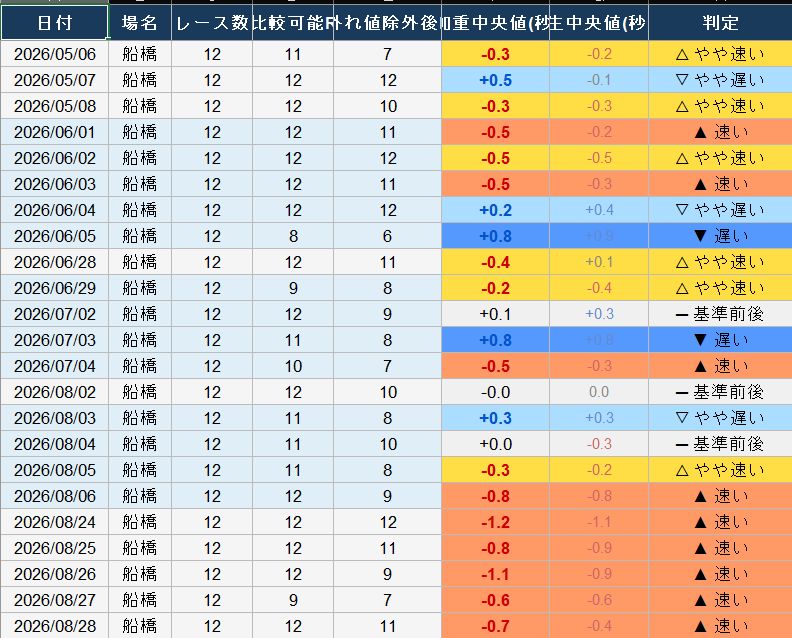
Task: Click date cell 2026/07/04
Action: (55, 366)
